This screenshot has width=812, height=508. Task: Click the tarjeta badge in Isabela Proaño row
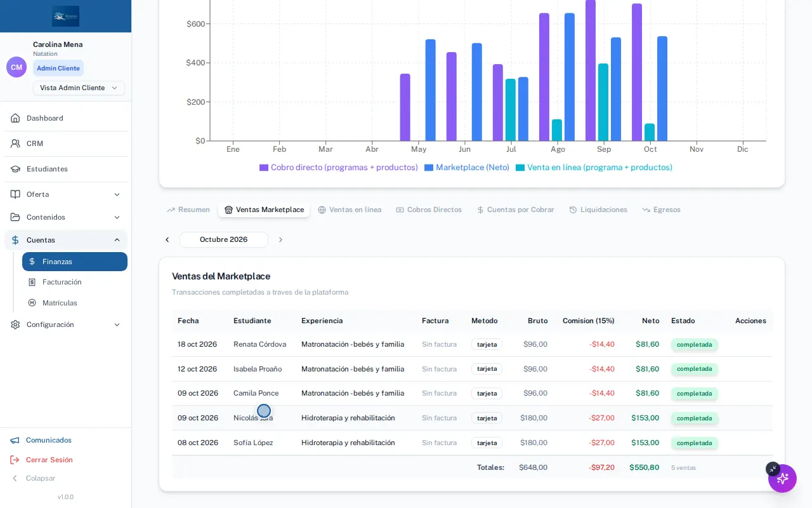coord(487,369)
